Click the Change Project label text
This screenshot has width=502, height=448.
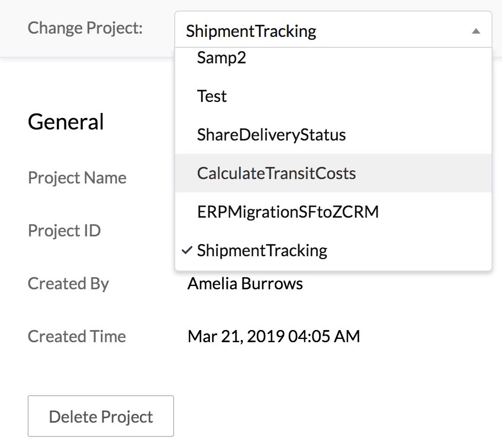pyautogui.click(x=84, y=28)
